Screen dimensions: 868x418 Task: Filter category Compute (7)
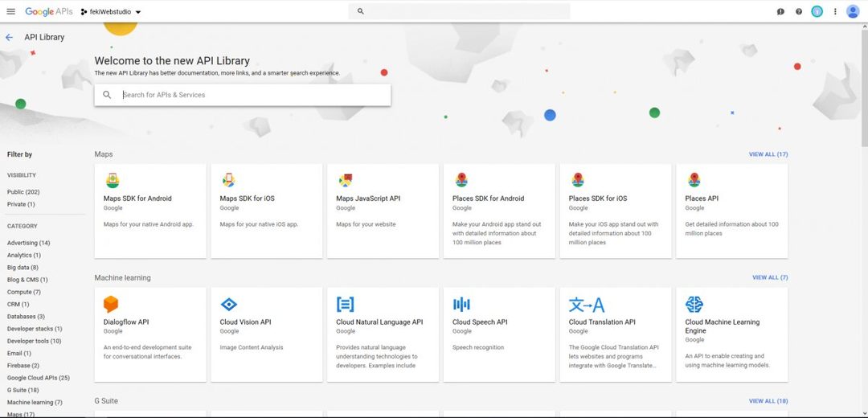[24, 292]
